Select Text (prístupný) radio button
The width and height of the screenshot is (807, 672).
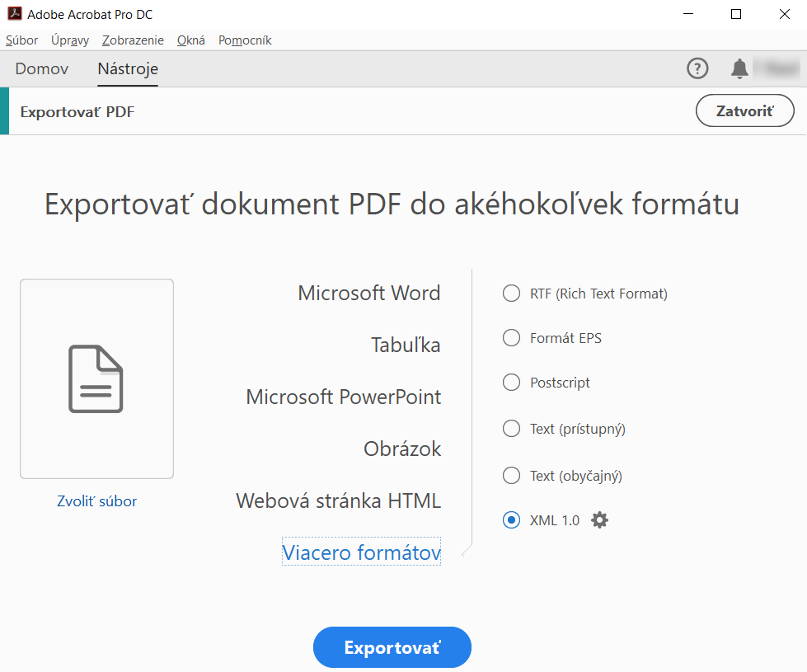tap(511, 429)
